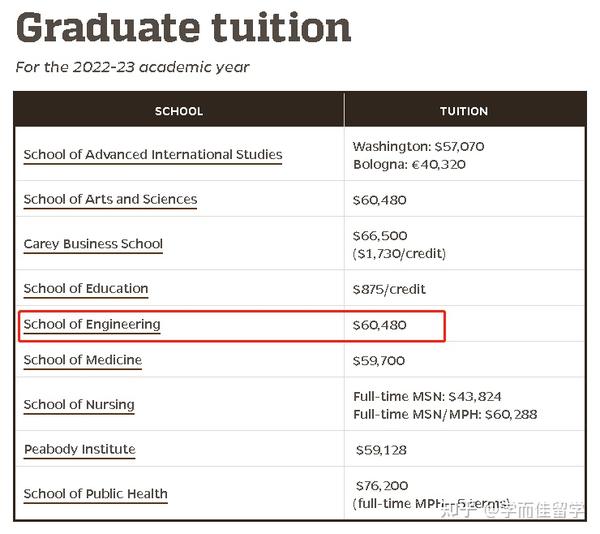Click the TUITION column header
The width and height of the screenshot is (600, 534).
pyautogui.click(x=464, y=111)
